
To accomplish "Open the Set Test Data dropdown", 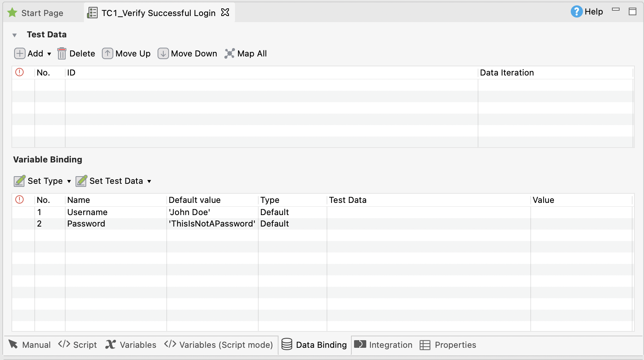I will click(149, 181).
